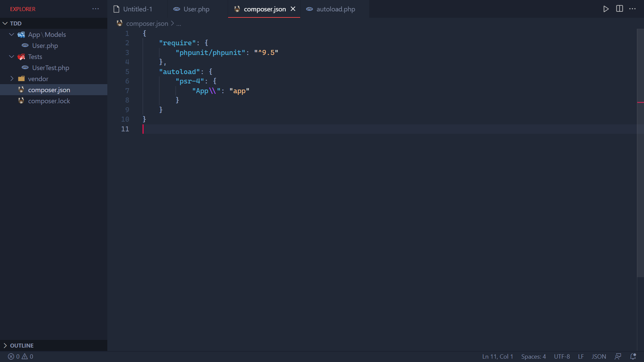This screenshot has height=362, width=644.
Task: Click line number 1 in the gutter
Action: pos(127,34)
